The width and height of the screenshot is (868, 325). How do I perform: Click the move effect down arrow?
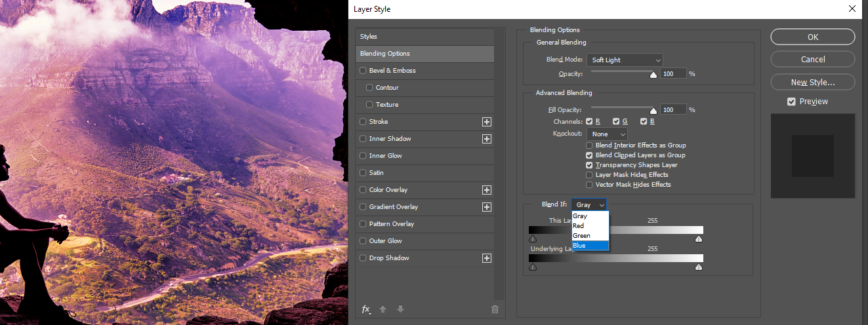click(400, 309)
